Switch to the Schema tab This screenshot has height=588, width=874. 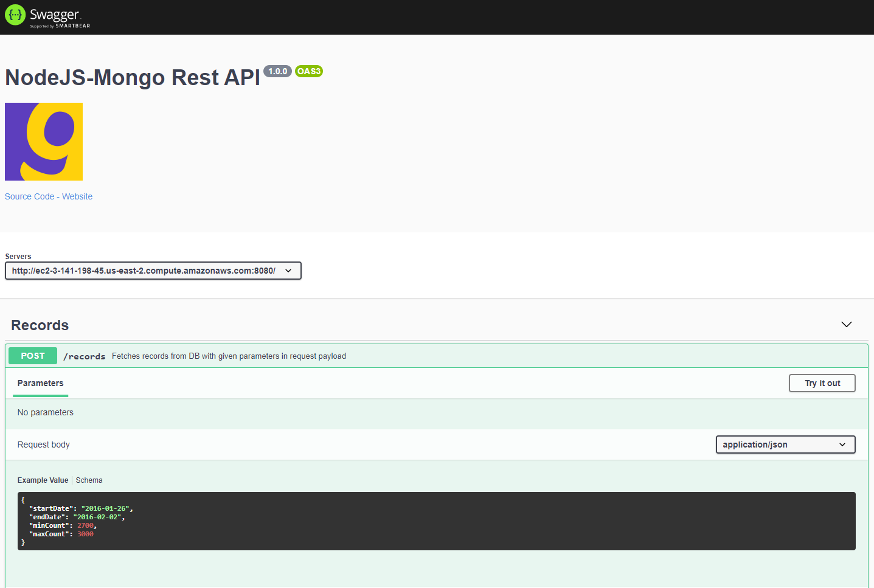(89, 480)
